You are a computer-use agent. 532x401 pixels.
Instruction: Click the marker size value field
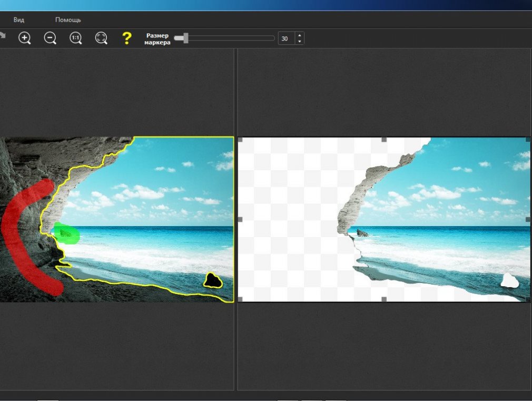pyautogui.click(x=287, y=38)
